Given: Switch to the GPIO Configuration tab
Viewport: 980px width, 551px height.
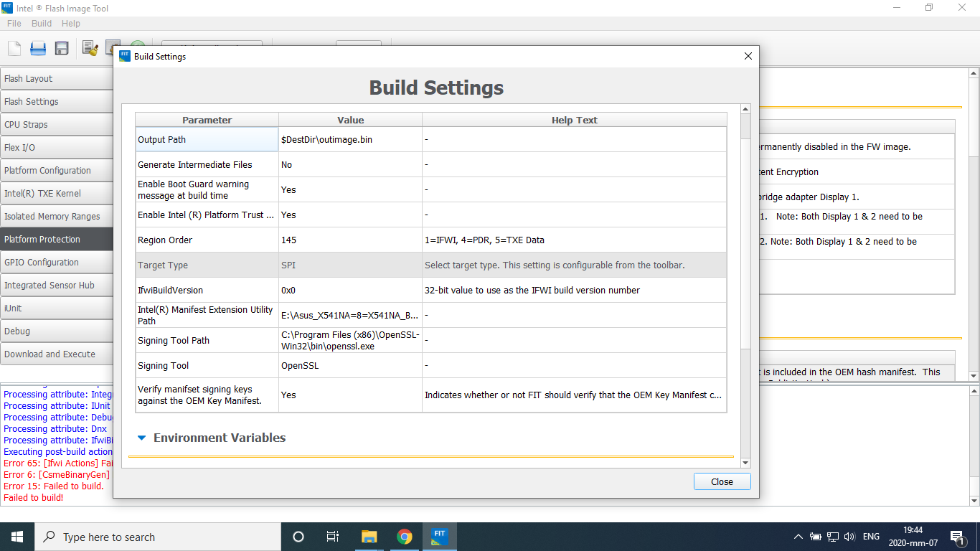Looking at the screenshot, I should [57, 262].
